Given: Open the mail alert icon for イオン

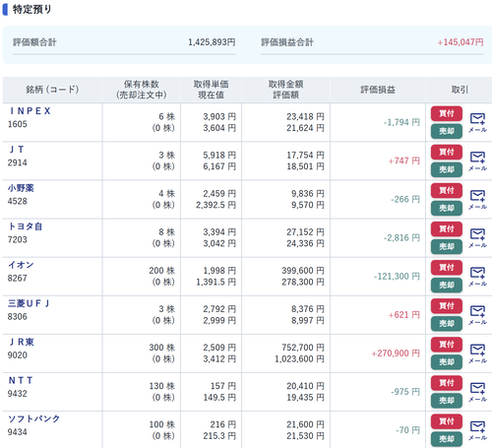Looking at the screenshot, I should pyautogui.click(x=477, y=277).
